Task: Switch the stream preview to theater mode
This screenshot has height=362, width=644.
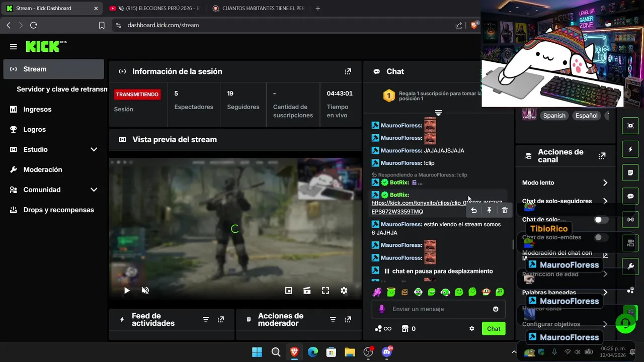Action: click(x=307, y=290)
